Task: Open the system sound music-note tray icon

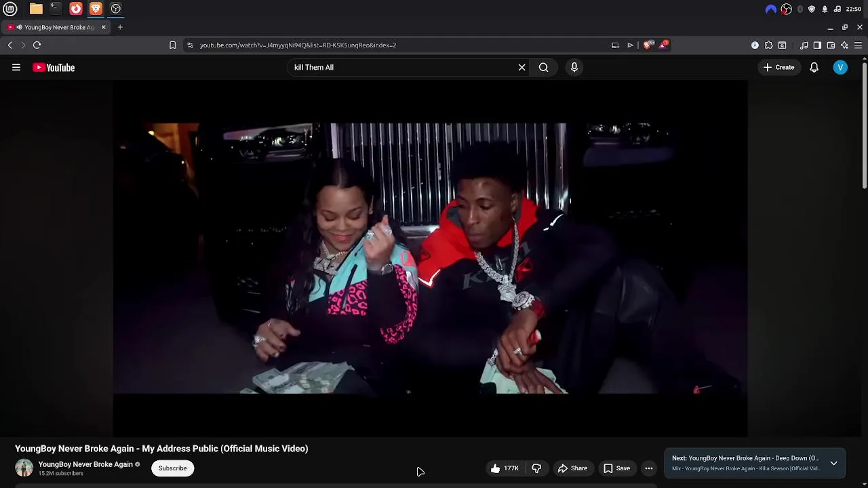Action: 837,9
